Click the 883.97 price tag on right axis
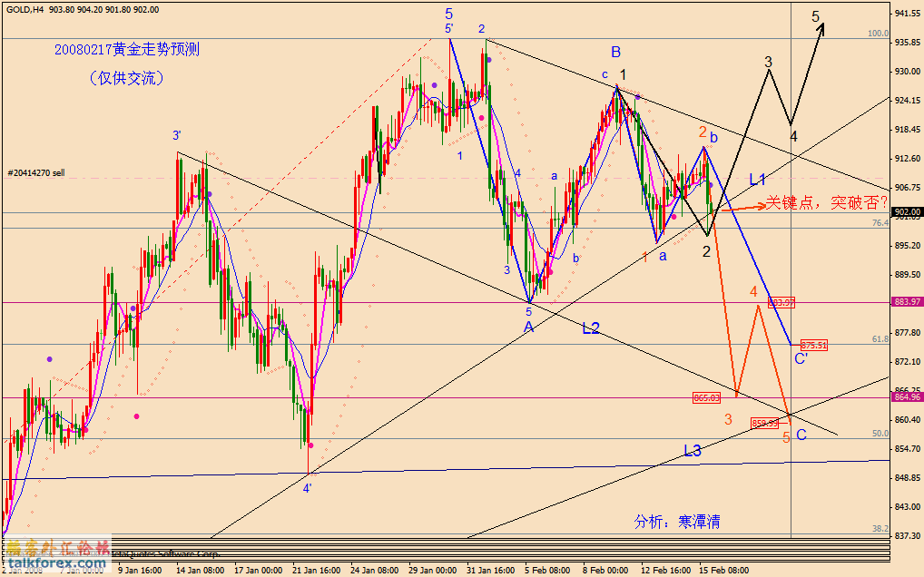The image size is (924, 577). 907,302
